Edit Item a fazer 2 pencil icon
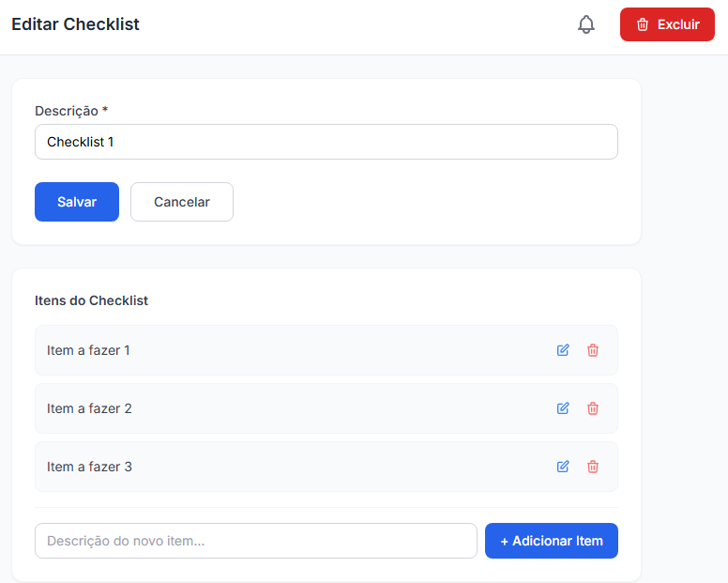This screenshot has height=583, width=728. [563, 408]
